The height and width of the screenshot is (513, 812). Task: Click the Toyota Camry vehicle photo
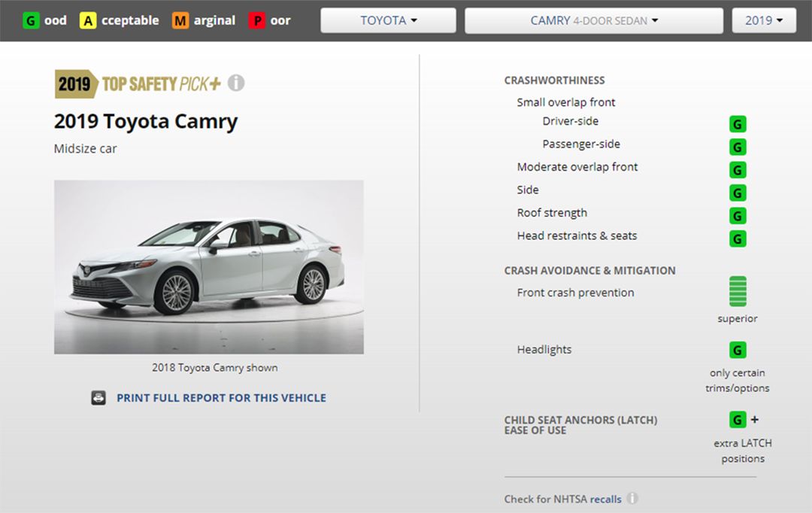[208, 267]
